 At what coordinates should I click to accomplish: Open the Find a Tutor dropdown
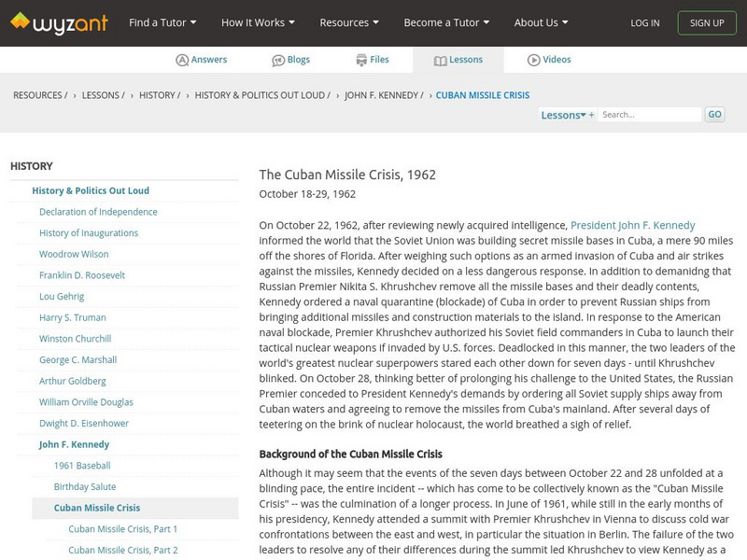coord(162,22)
